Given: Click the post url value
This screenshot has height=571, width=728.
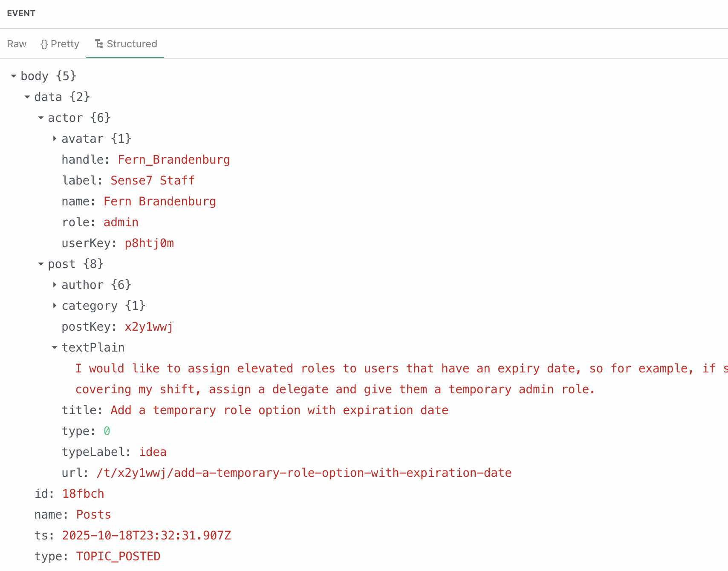Looking at the screenshot, I should tap(304, 473).
